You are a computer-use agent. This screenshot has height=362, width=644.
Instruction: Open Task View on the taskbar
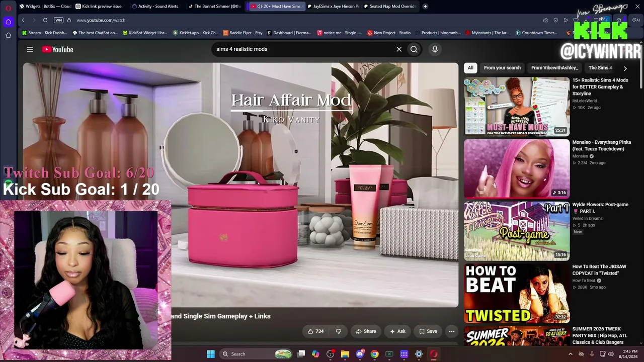tap(301, 354)
